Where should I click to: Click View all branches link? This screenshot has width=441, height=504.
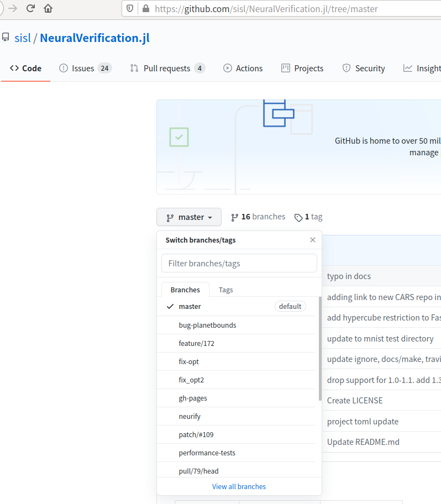click(x=239, y=486)
